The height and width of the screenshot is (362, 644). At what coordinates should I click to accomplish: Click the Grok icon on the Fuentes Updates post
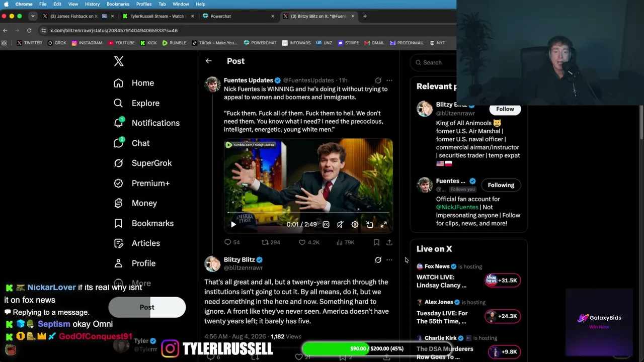tap(378, 80)
